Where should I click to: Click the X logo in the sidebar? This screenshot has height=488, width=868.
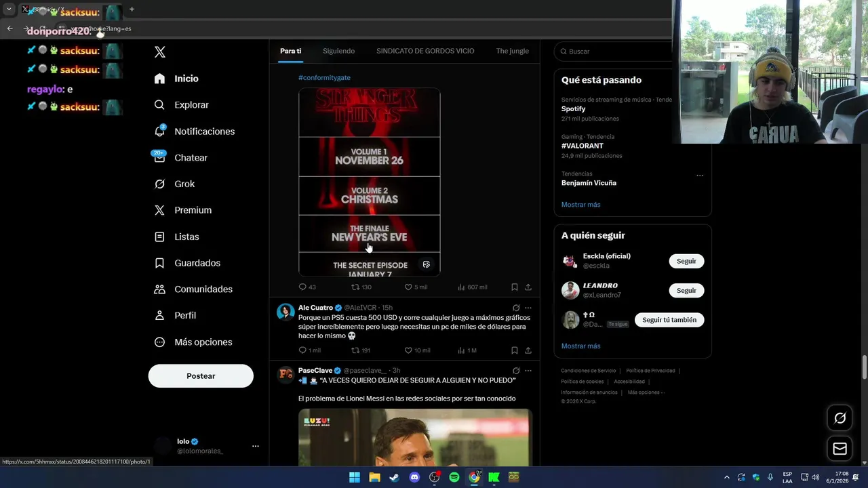pos(159,52)
